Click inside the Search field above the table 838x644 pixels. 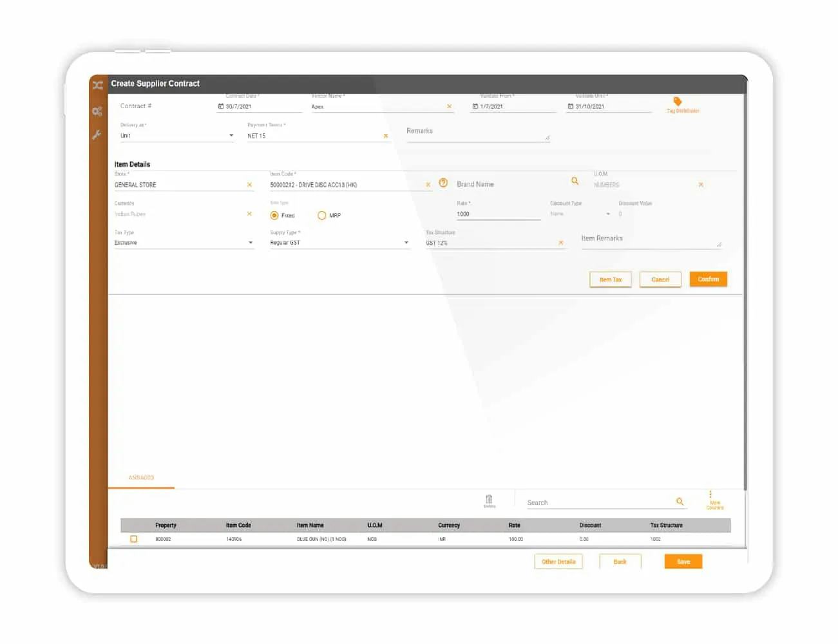593,502
